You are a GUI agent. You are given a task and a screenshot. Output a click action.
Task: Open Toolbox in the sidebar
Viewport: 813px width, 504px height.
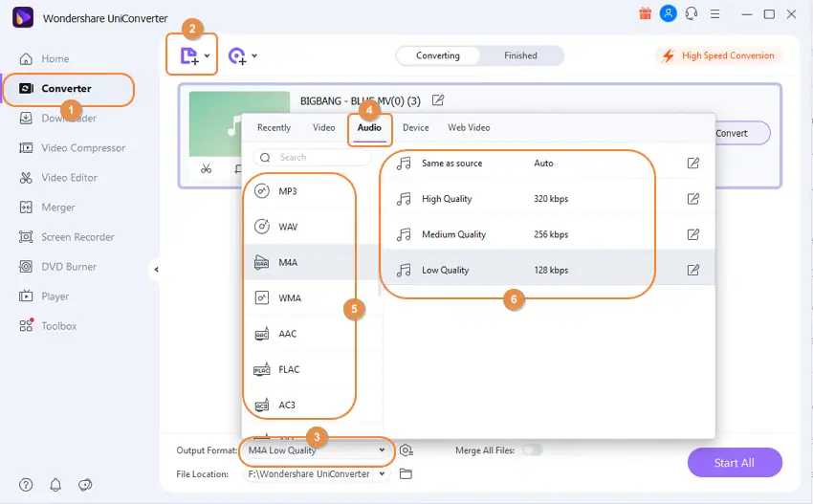pyautogui.click(x=48, y=326)
